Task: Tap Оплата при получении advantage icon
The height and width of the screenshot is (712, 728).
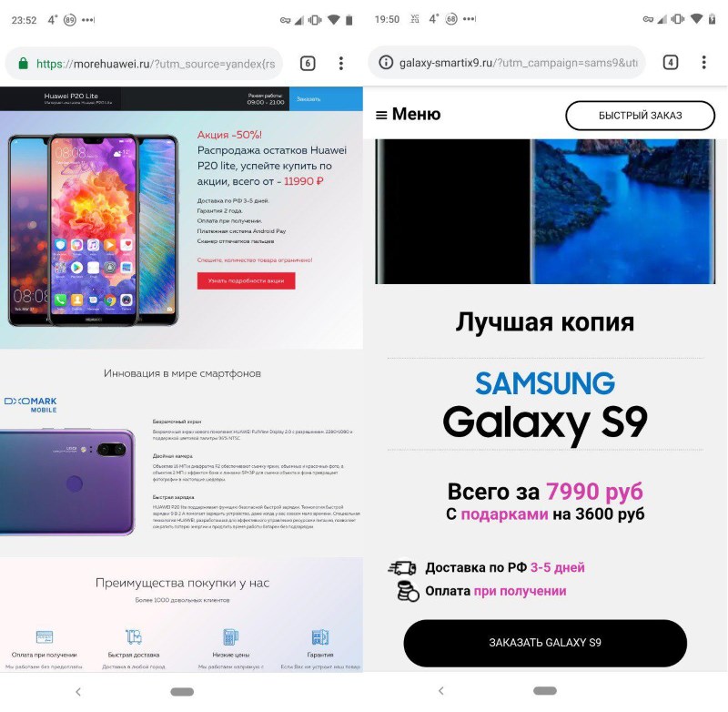Action: (x=45, y=636)
